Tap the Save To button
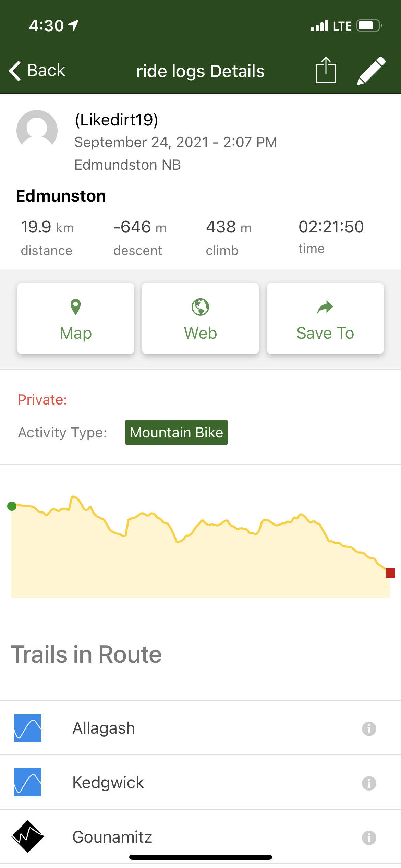Screen dimensions: 401x868 click(x=325, y=318)
